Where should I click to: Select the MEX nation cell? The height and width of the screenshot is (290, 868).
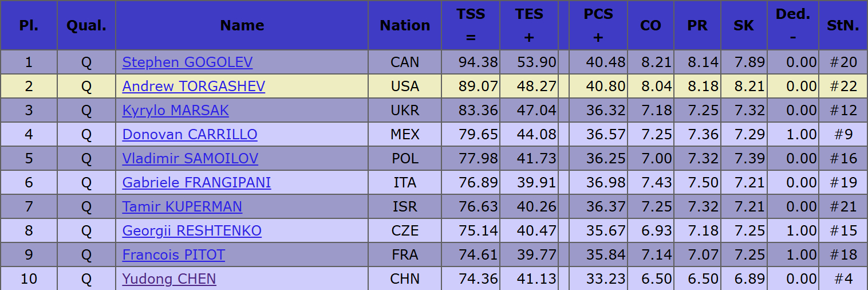pos(405,134)
